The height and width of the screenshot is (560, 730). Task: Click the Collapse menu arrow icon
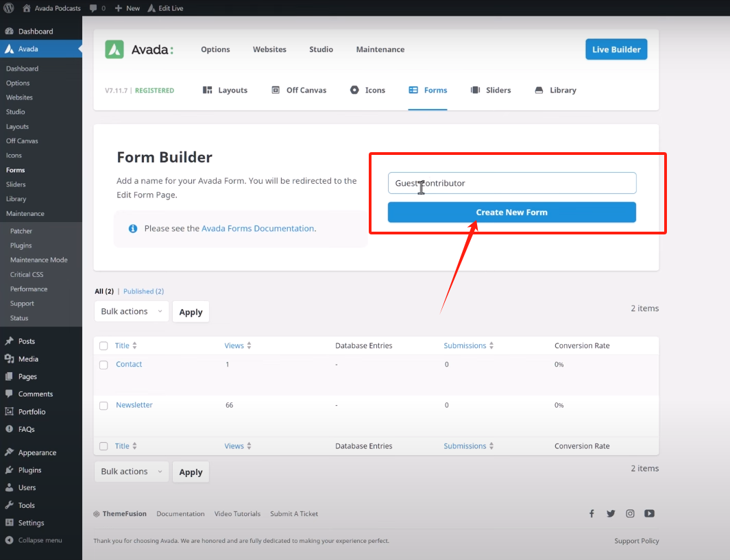(9, 540)
